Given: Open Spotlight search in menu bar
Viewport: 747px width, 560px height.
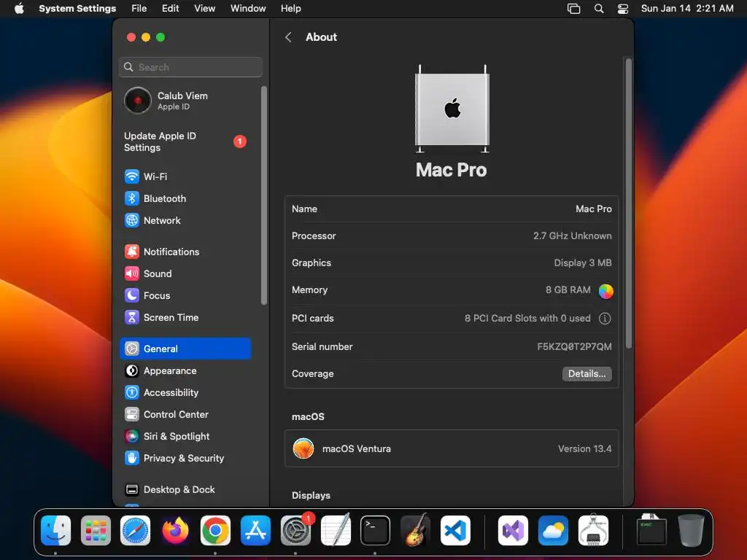Looking at the screenshot, I should 599,9.
